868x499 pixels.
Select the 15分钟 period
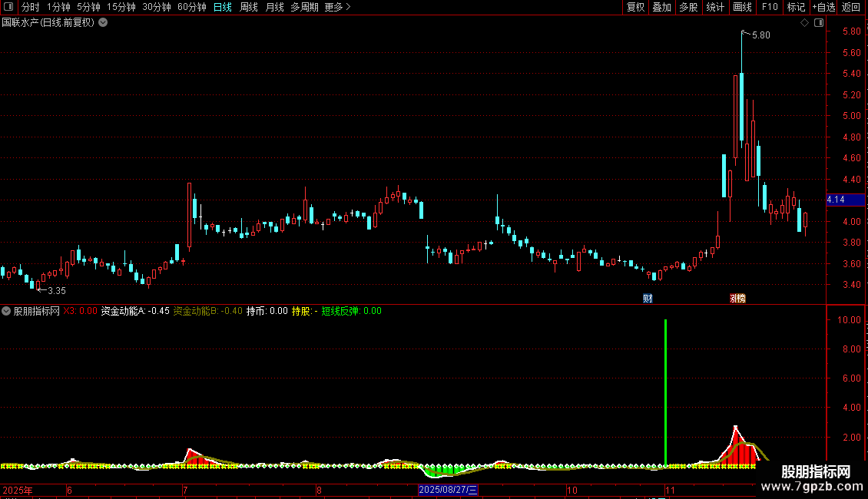[121, 7]
